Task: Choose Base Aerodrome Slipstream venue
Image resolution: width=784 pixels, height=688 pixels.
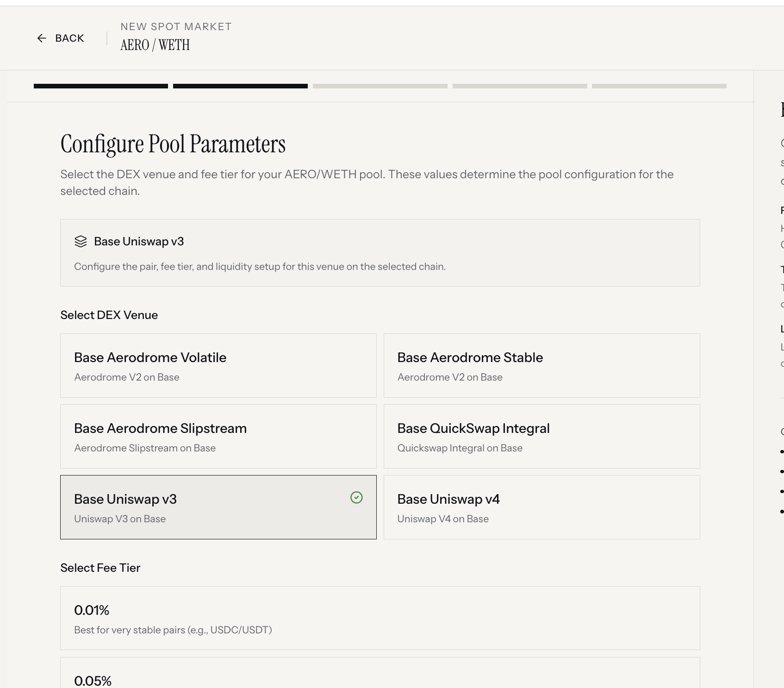Action: click(218, 437)
